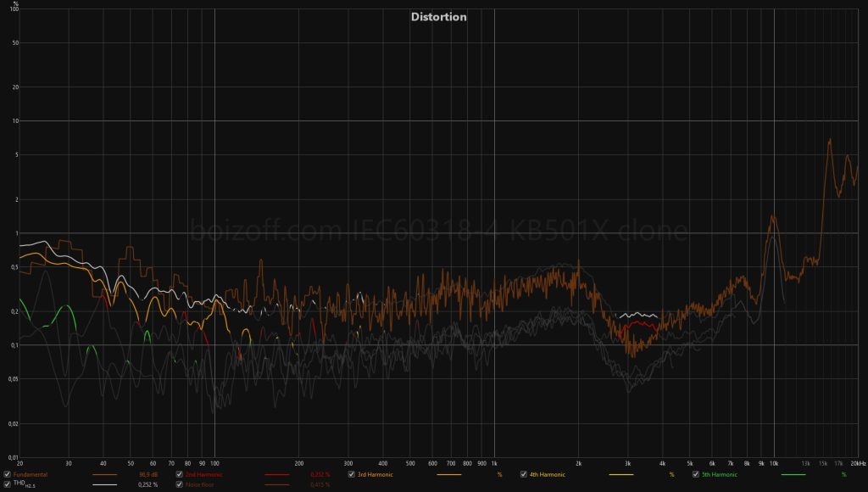Click the 2nd Harmonic 0,232 % value

pyautogui.click(x=320, y=475)
